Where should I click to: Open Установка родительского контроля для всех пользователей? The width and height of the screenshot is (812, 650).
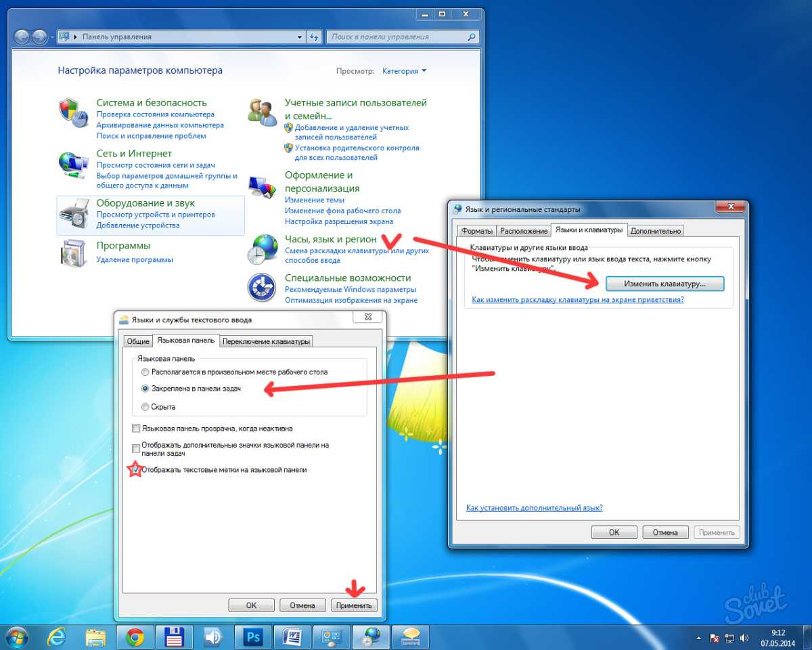[x=357, y=152]
